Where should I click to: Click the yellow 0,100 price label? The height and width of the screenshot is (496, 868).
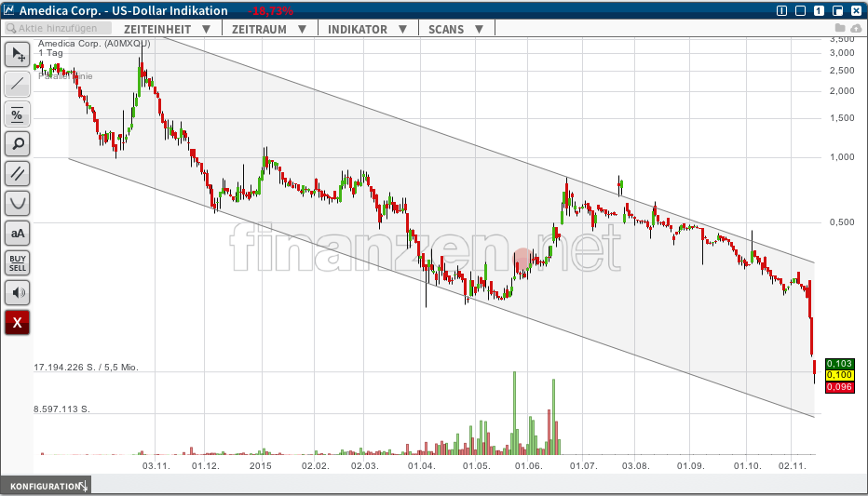coord(839,375)
